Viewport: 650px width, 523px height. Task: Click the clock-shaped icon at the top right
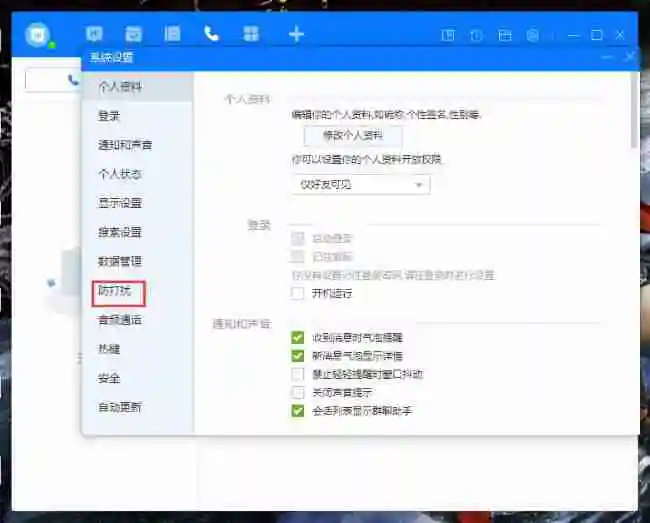pos(476,36)
